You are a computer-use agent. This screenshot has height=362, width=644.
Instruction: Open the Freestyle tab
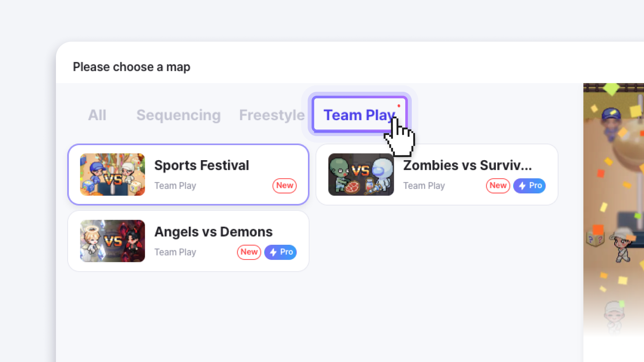(x=272, y=115)
